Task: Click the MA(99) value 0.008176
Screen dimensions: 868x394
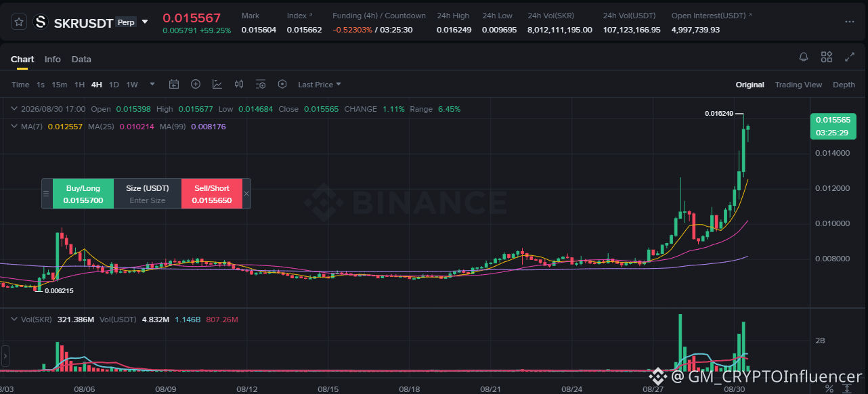Action: [209, 127]
